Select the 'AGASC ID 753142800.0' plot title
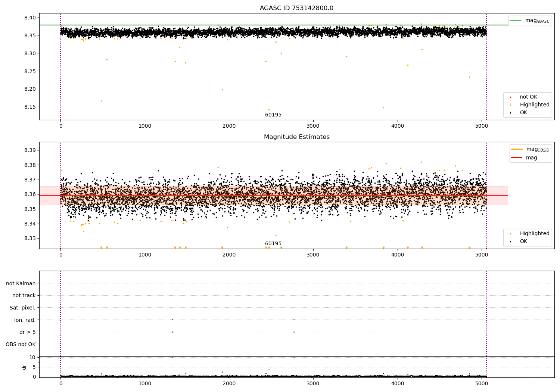 pyautogui.click(x=296, y=8)
